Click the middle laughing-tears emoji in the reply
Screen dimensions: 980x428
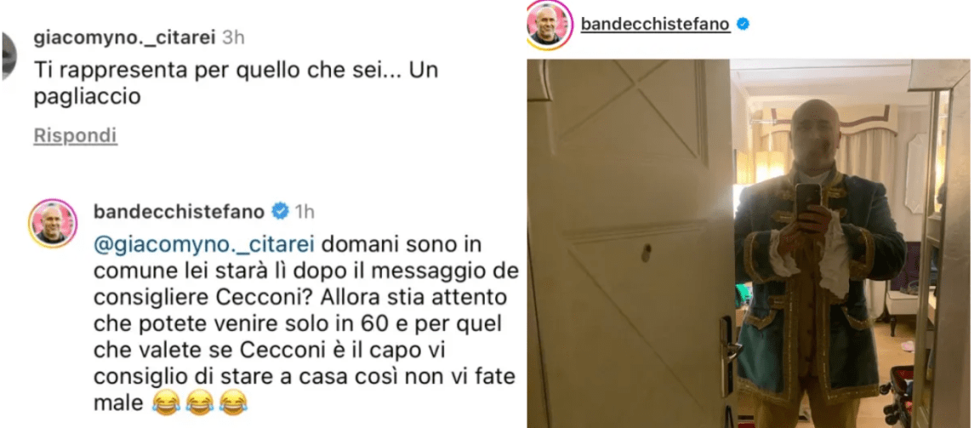pyautogui.click(x=199, y=403)
